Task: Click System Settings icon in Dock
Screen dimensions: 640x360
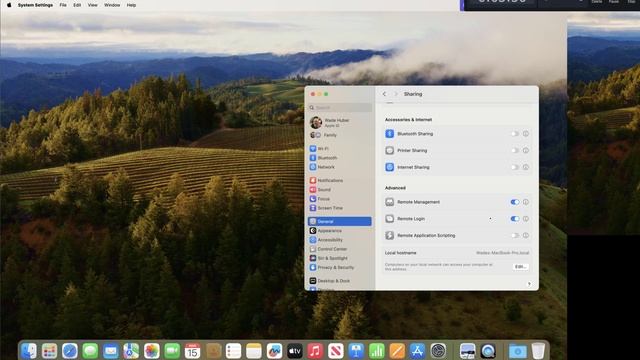Action: pyautogui.click(x=438, y=351)
